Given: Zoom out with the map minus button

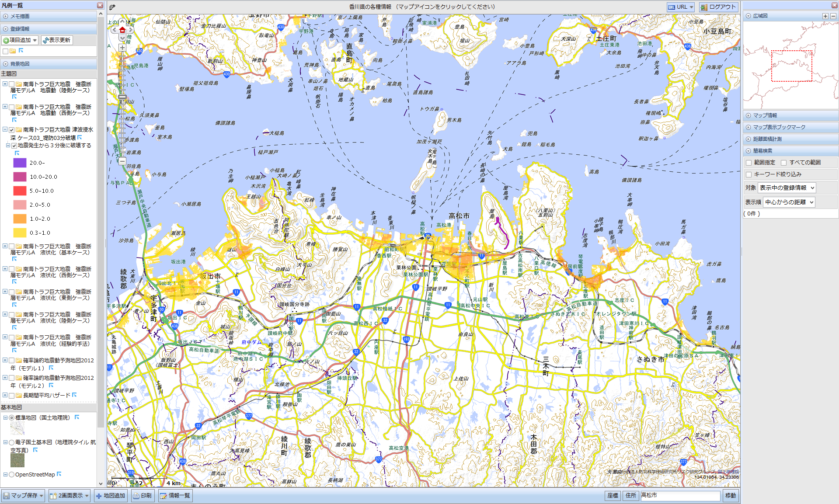Looking at the screenshot, I should pyautogui.click(x=122, y=161).
